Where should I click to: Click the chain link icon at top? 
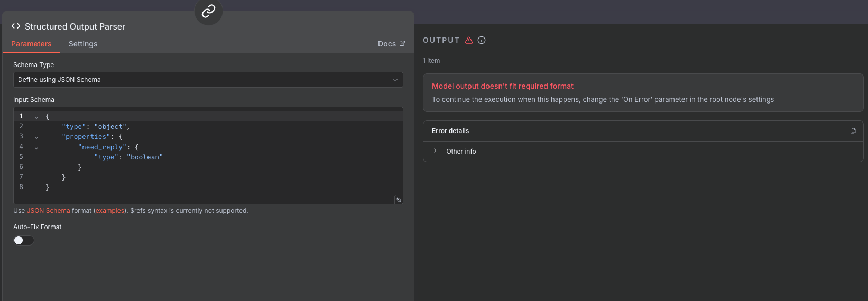tap(208, 11)
